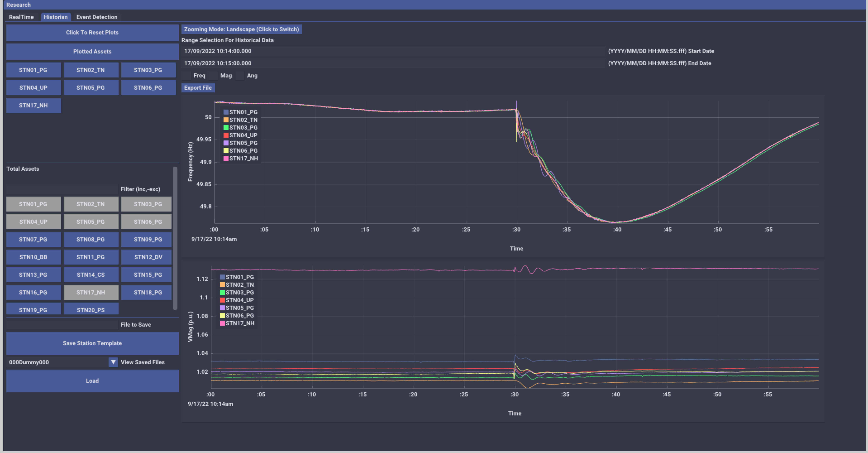Click the Export File button
Image resolution: width=868 pixels, height=453 pixels.
[x=198, y=88]
